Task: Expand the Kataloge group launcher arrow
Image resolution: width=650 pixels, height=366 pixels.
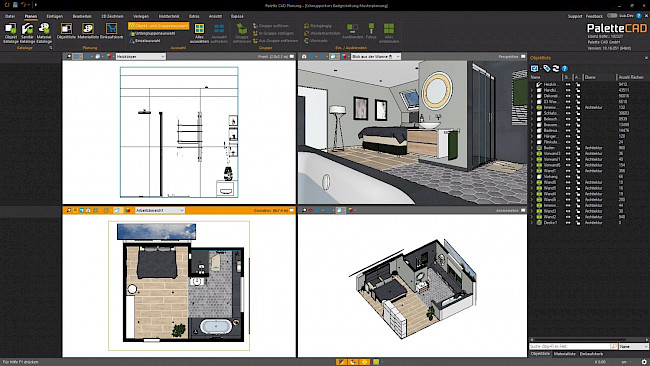Action: click(51, 48)
